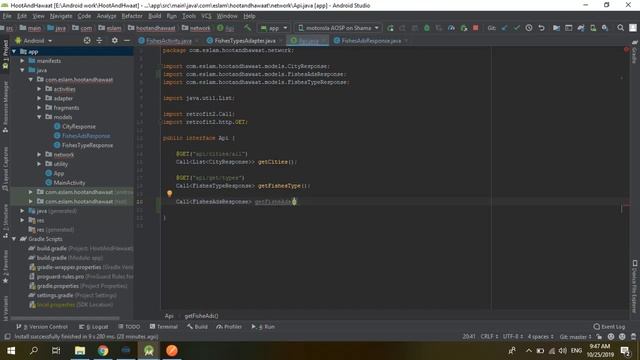Click the Project panel horizontal scrollbar
Screen dimensions: 640x360
click(x=65, y=318)
